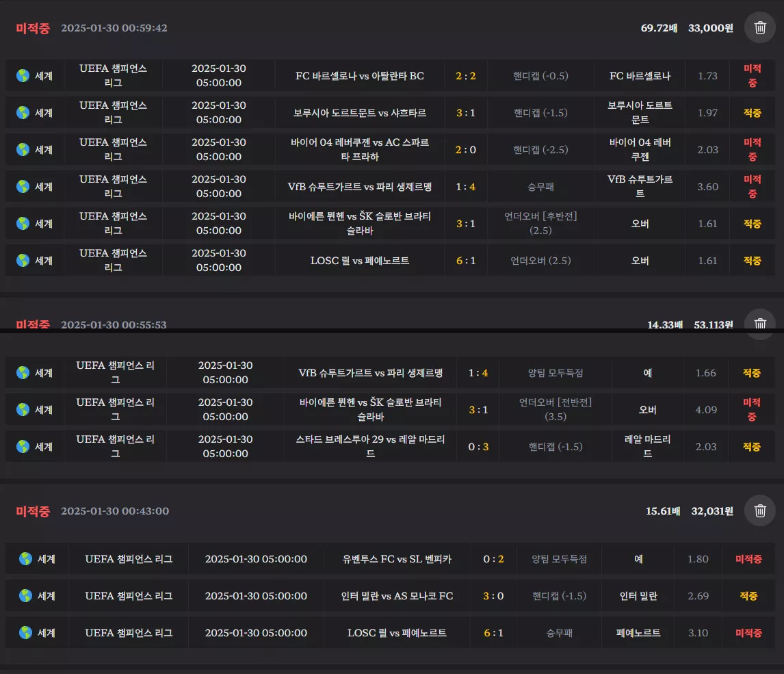Click the globe icon in the 승무패 VfB 슈투트가르트 row

pyautogui.click(x=23, y=187)
